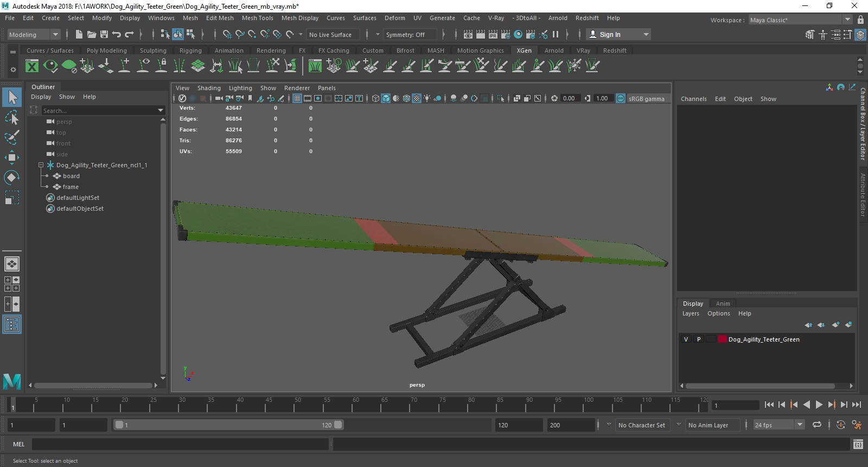Open the Symmetry Off dropdown
Viewport: 868px width, 467px height.
coord(410,35)
